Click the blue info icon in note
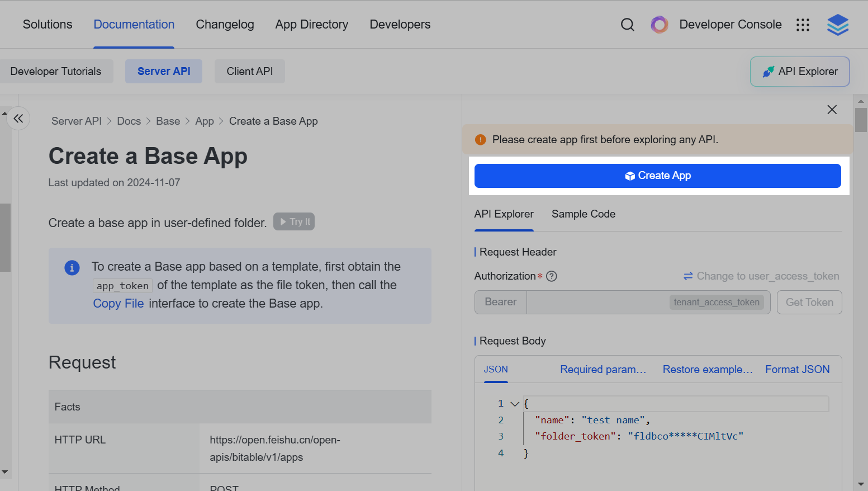 point(72,268)
